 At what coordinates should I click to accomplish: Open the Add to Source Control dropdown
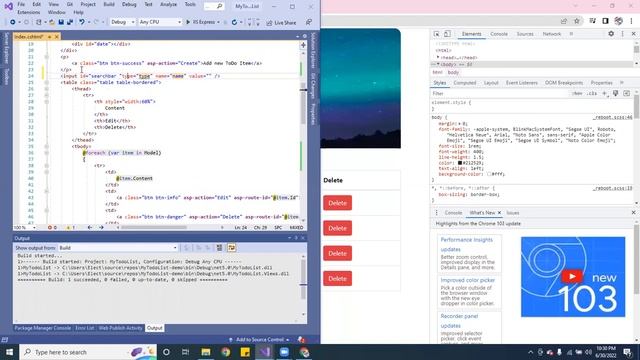(260, 340)
